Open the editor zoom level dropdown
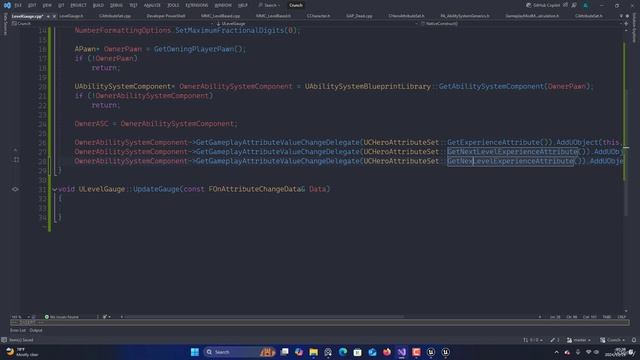This screenshot has width=640, height=360. (20, 317)
